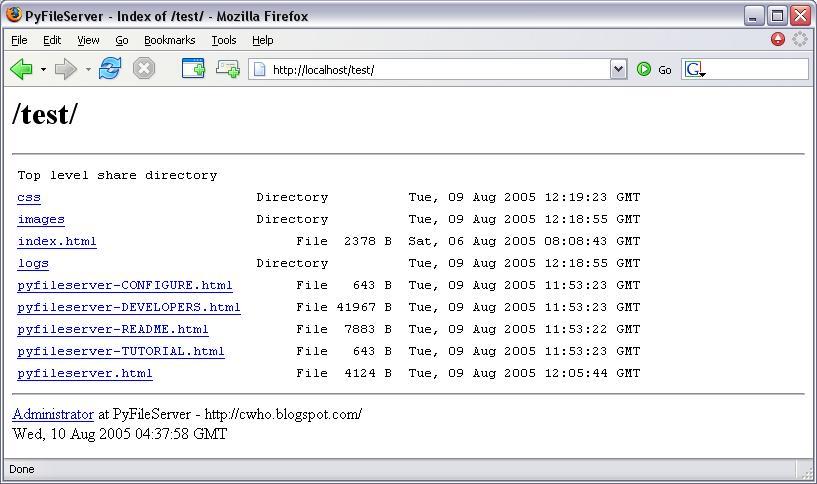Image resolution: width=817 pixels, height=484 pixels.
Task: Click the date ending 12:05:44 GMT
Action: click(x=524, y=374)
